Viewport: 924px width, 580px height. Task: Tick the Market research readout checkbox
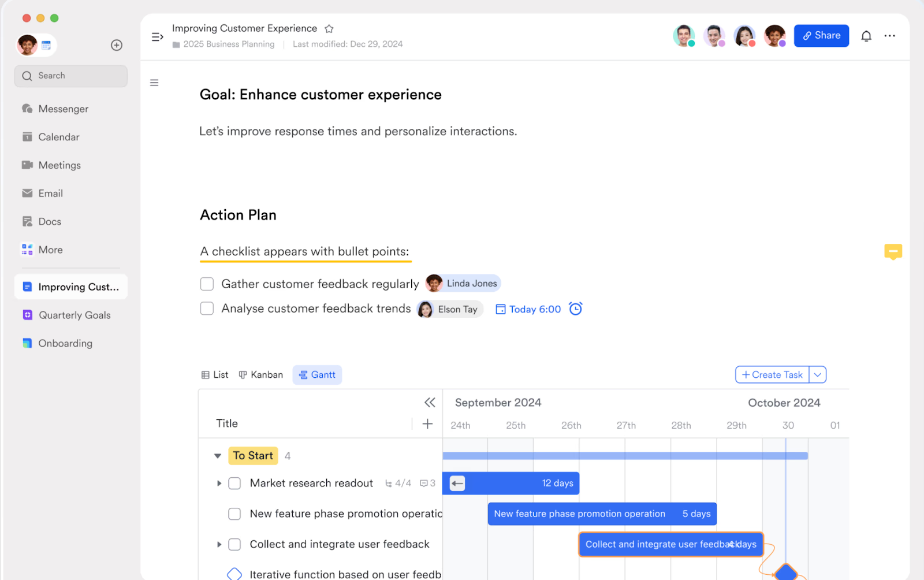tap(234, 483)
